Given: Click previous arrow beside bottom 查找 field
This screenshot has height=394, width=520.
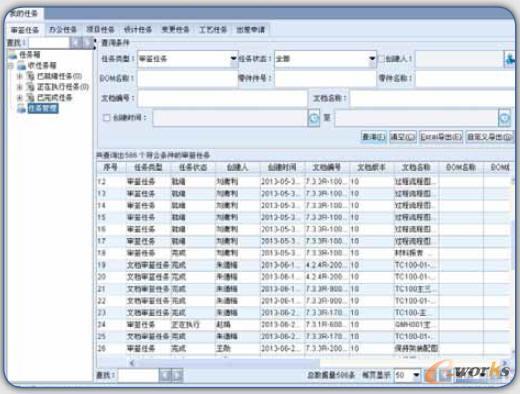Looking at the screenshot, I should click(x=165, y=375).
